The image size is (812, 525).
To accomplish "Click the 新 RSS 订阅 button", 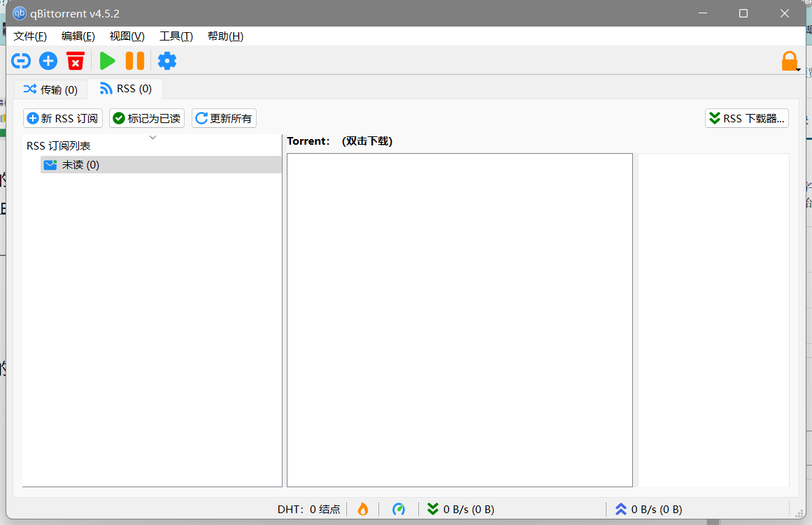I will [63, 118].
